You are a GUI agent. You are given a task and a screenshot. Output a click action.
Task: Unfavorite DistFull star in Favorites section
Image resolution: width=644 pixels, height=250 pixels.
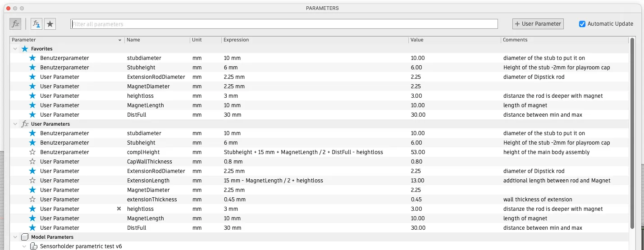[x=32, y=115]
